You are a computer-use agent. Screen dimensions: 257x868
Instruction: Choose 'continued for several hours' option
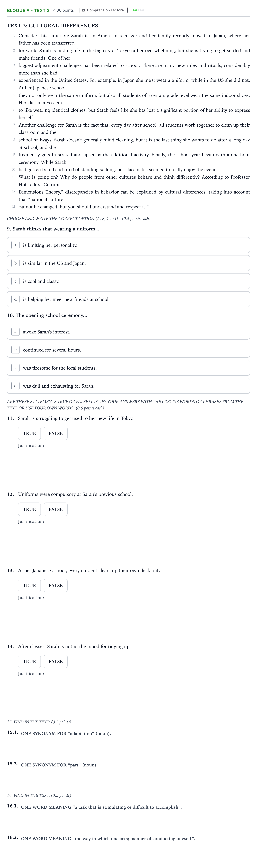click(x=128, y=350)
